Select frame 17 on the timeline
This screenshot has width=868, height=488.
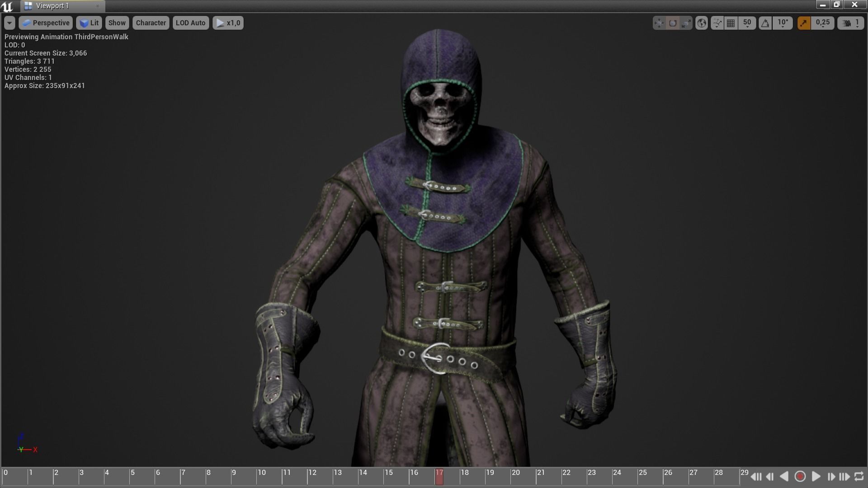[439, 476]
